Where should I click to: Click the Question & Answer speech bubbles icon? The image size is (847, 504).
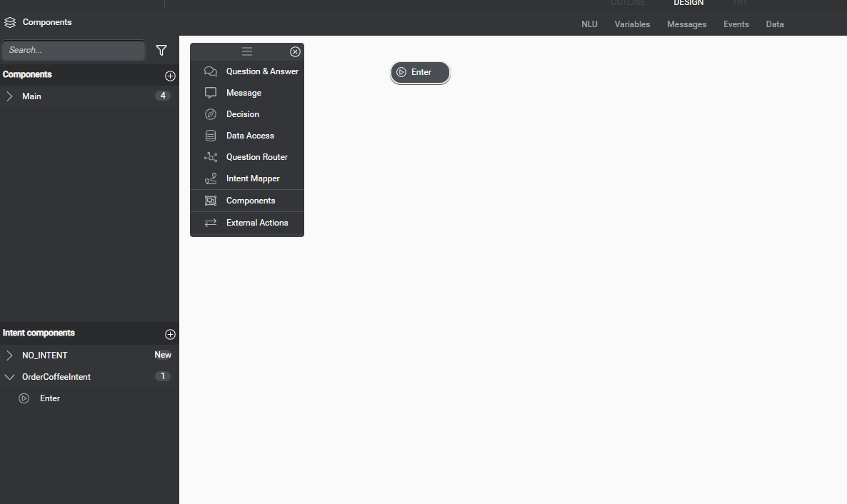click(x=211, y=71)
